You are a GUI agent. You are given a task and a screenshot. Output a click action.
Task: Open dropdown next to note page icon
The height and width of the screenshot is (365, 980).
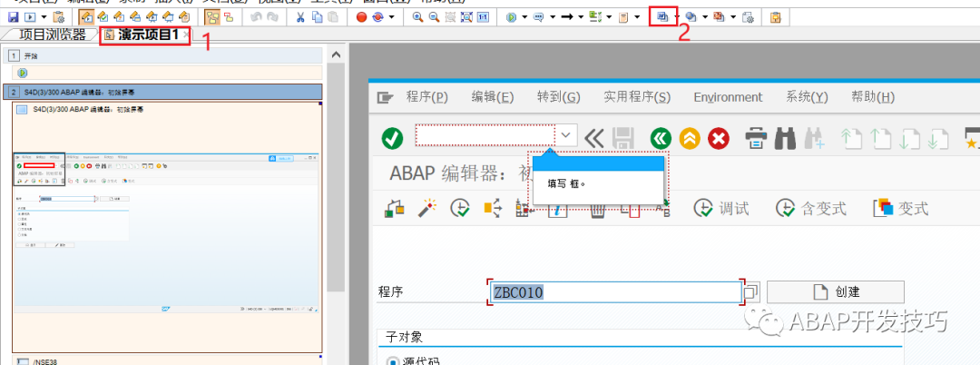coord(637,17)
